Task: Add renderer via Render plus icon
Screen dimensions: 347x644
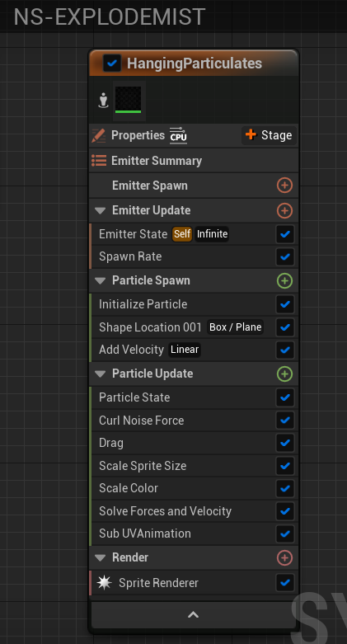Action: 284,557
